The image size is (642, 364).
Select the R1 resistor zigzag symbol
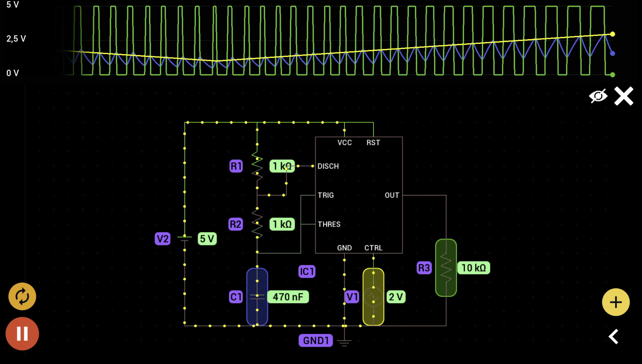click(257, 166)
